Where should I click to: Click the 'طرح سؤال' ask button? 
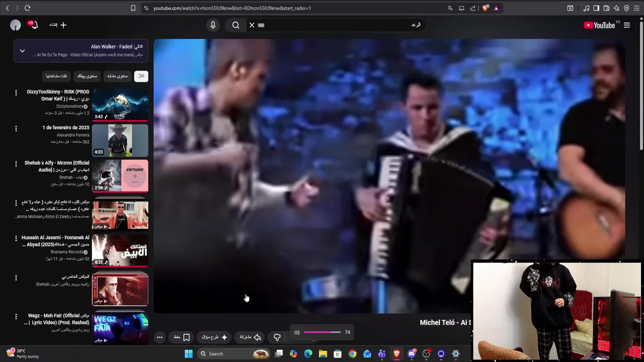coord(215,337)
